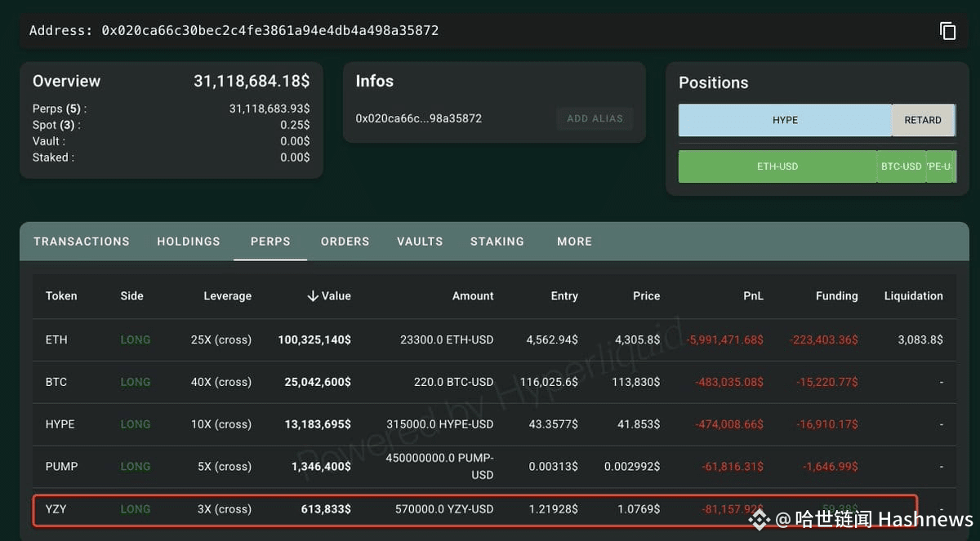Sort by the Amount column header
The width and height of the screenshot is (980, 541).
pyautogui.click(x=473, y=296)
